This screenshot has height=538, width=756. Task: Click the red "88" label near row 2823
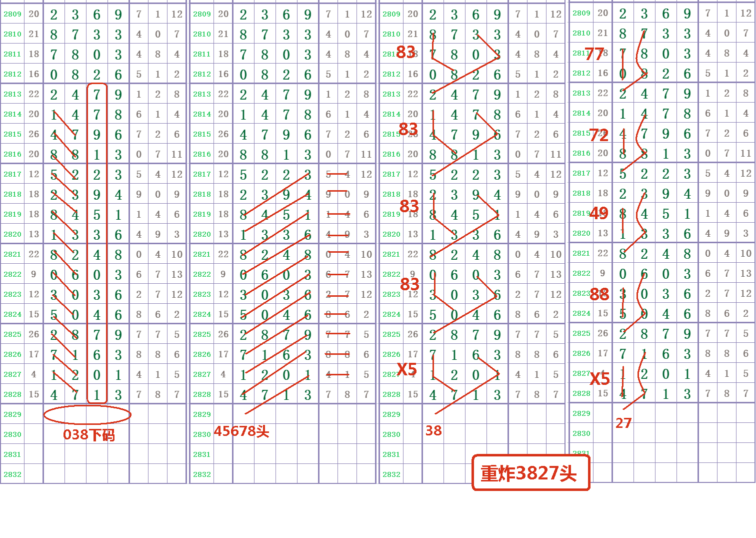(x=599, y=295)
